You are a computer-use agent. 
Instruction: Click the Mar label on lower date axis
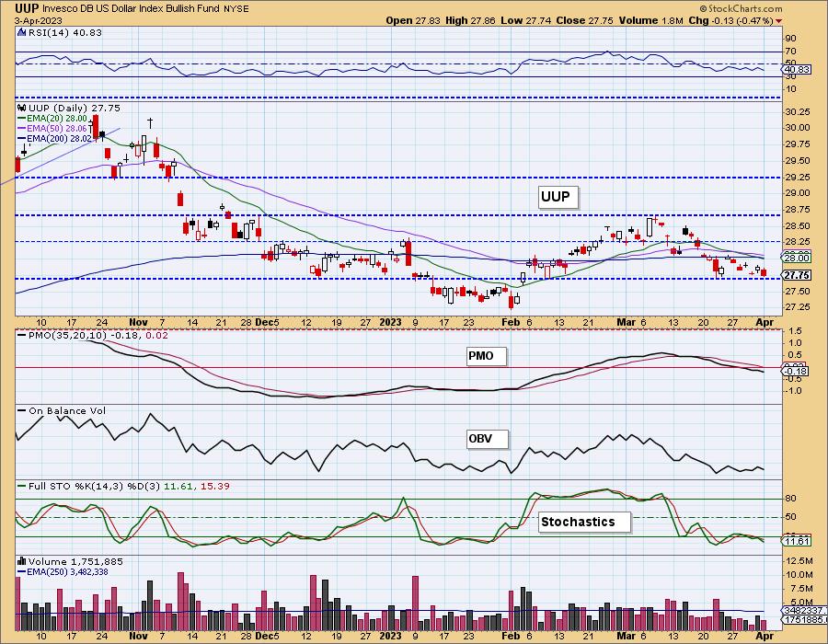tap(626, 636)
